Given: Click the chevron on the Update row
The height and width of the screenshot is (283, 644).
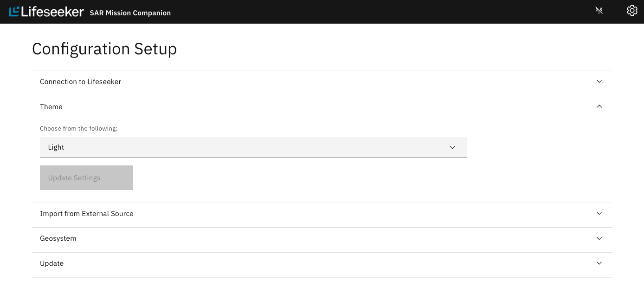Looking at the screenshot, I should point(599,263).
